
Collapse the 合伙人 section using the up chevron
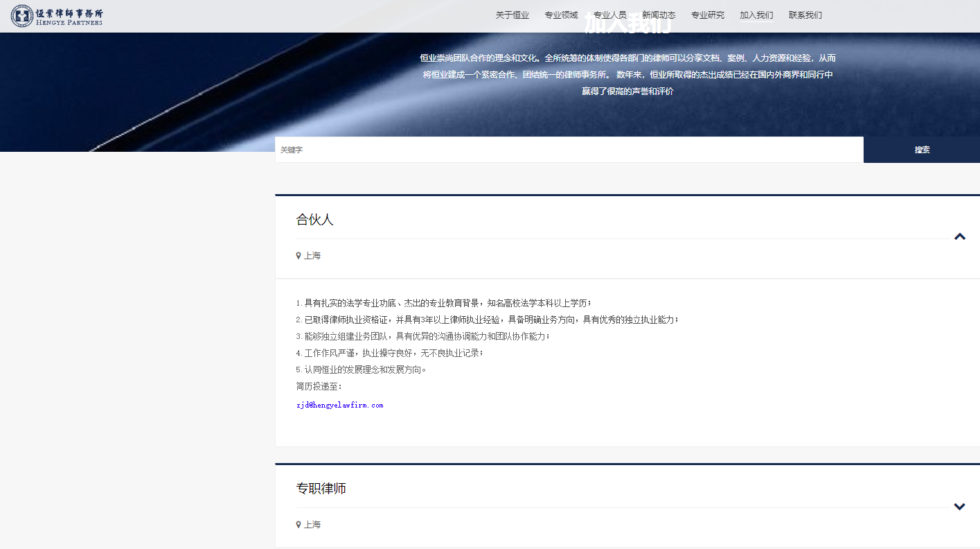pos(960,236)
